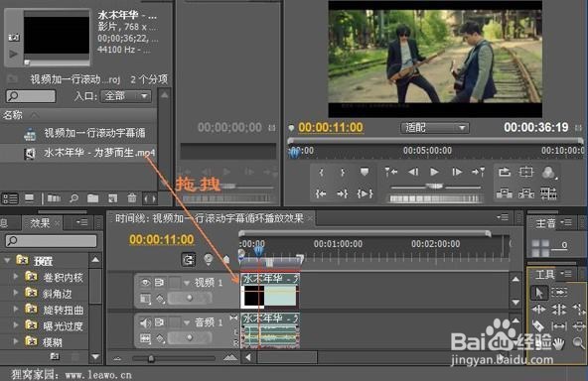Viewport: 588px width, 381px height.
Task: Pick the Selection arrow tool
Action: [539, 293]
